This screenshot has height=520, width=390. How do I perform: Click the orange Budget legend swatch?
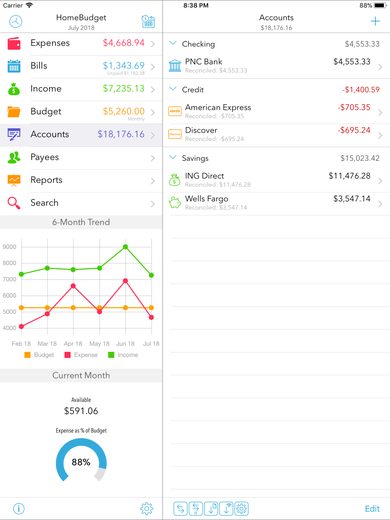[27, 355]
